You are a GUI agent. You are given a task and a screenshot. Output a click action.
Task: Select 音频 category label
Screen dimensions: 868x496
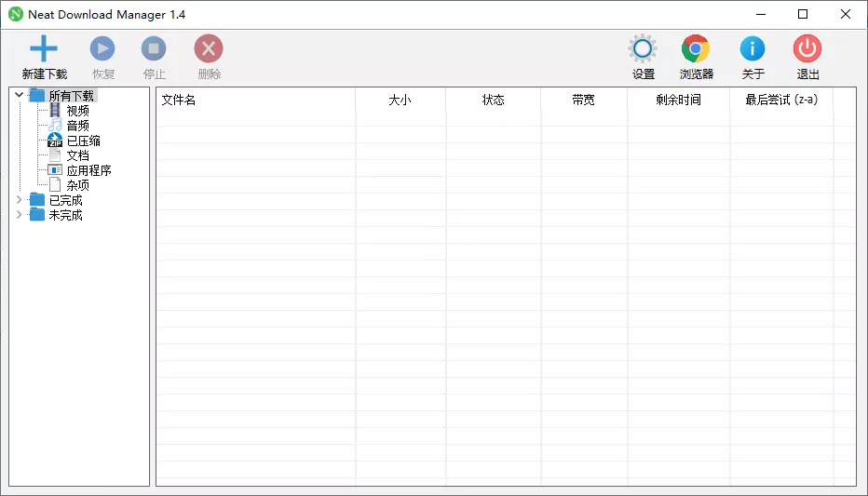pyautogui.click(x=77, y=126)
